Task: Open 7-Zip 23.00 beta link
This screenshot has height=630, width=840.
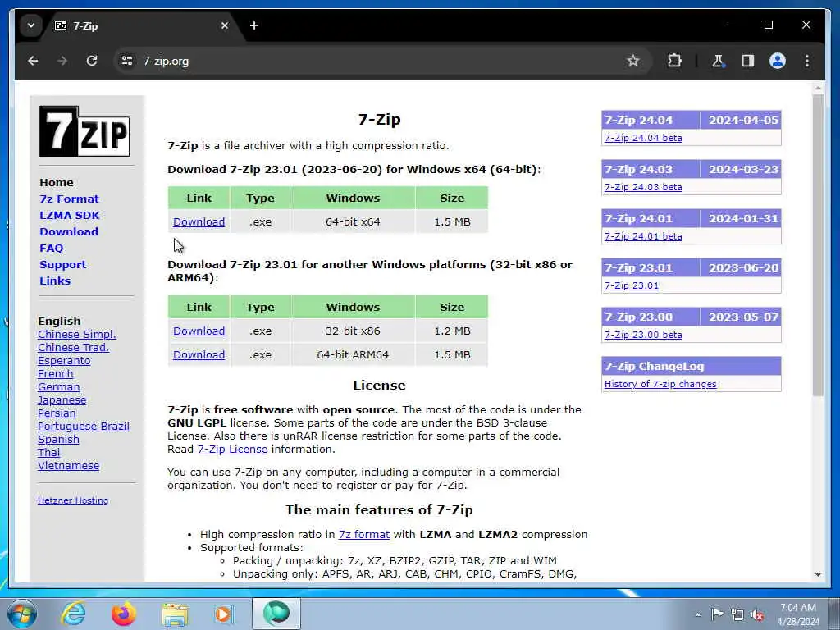Action: pos(643,335)
